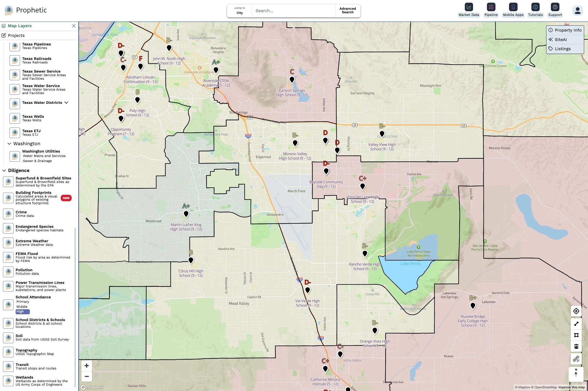Image resolution: width=588 pixels, height=391 pixels.
Task: Open the SiteAI menu item
Action: [560, 40]
